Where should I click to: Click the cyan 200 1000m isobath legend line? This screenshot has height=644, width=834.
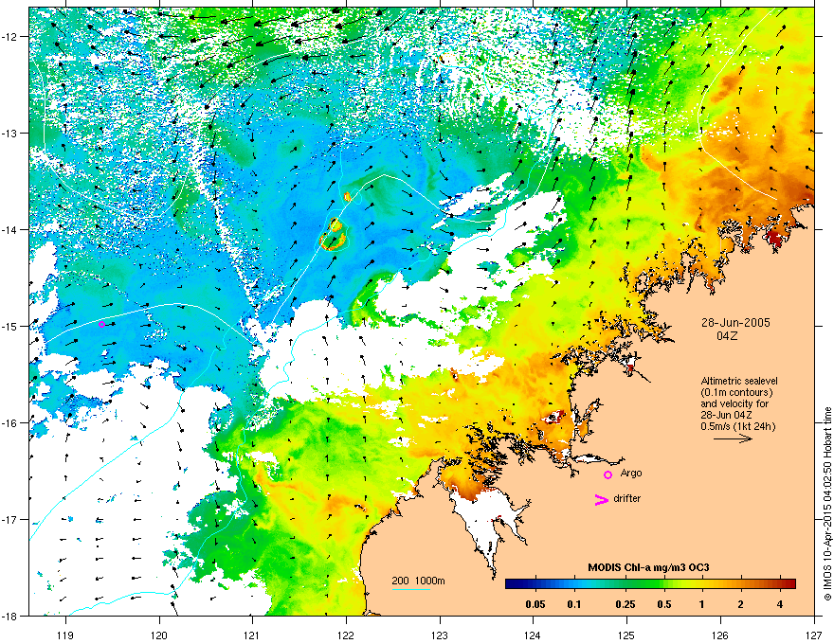click(411, 589)
